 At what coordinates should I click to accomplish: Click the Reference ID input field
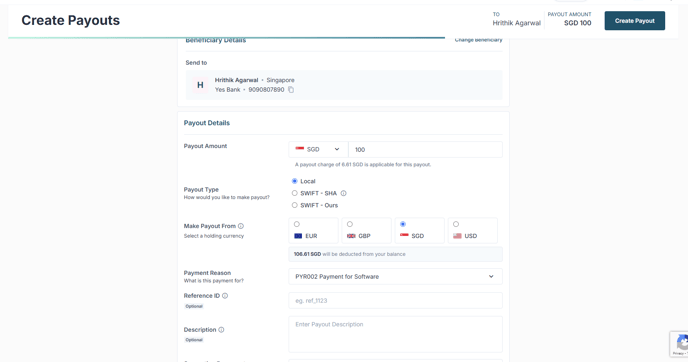point(395,301)
